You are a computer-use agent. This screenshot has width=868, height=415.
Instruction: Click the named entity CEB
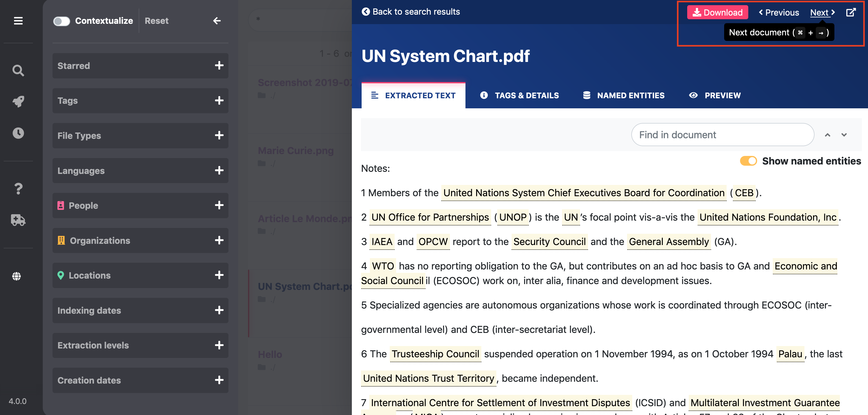coord(744,193)
